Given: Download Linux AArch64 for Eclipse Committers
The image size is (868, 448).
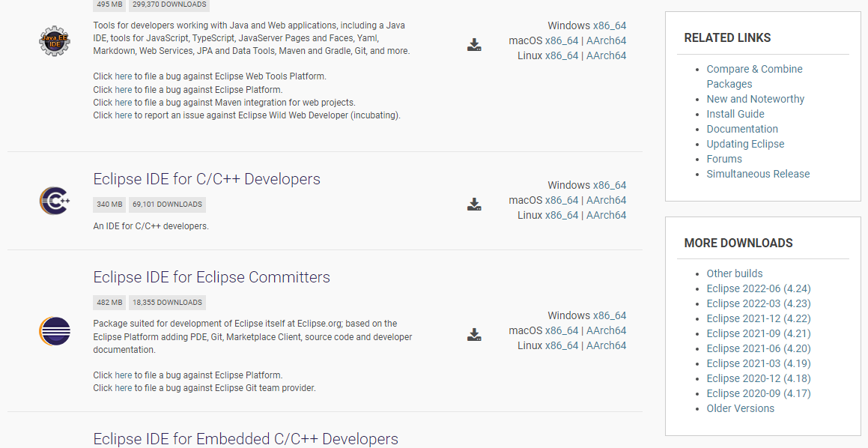Looking at the screenshot, I should (606, 345).
